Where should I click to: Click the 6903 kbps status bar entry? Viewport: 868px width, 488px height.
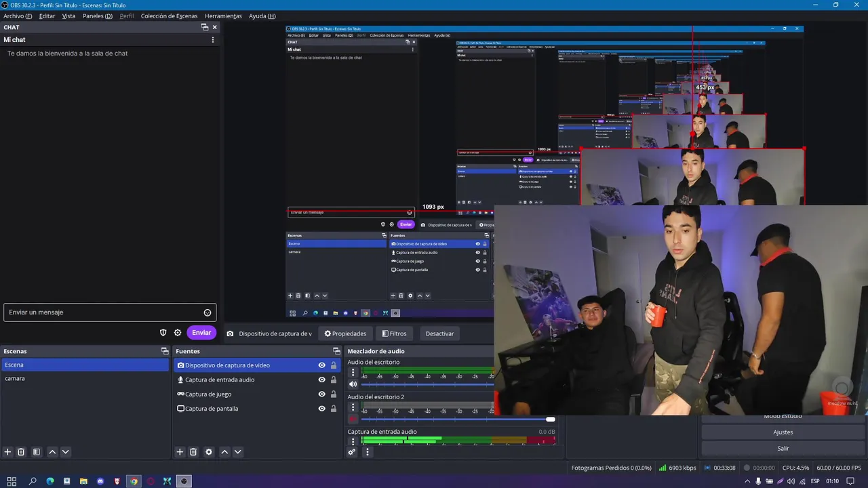[677, 468]
